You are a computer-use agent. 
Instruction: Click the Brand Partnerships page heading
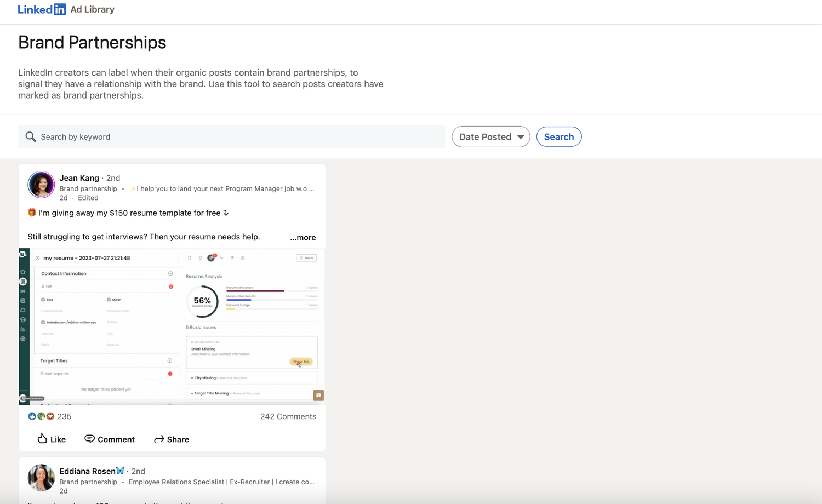coord(92,42)
